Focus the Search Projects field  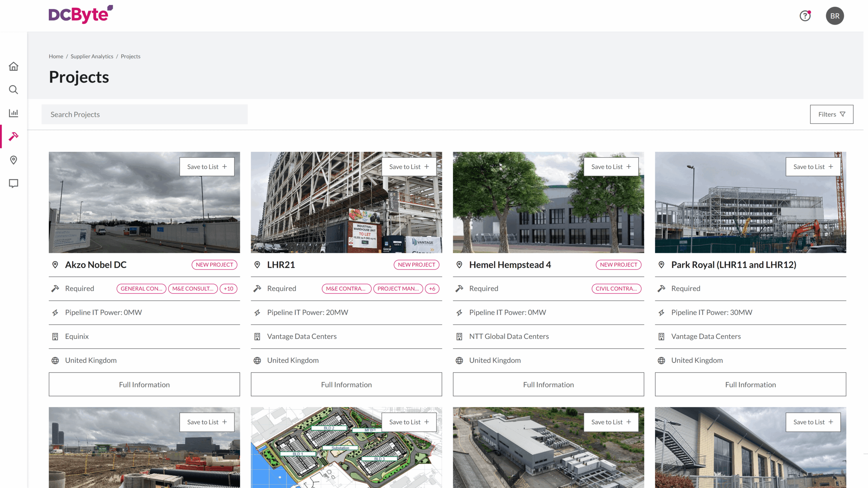pos(144,115)
